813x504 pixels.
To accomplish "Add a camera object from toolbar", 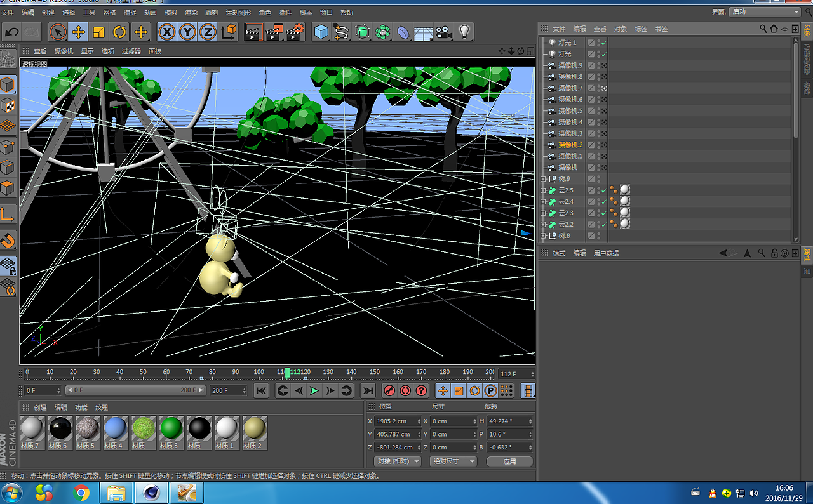I will pos(444,32).
